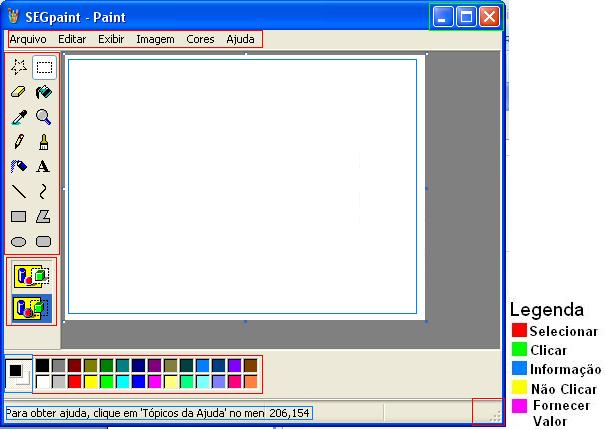605x430 pixels.
Task: Choose the Fill With Color bucket
Action: pos(44,92)
